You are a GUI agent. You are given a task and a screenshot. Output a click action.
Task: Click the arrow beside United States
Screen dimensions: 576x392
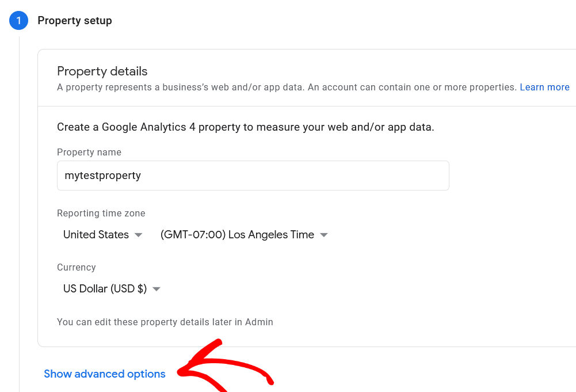138,235
